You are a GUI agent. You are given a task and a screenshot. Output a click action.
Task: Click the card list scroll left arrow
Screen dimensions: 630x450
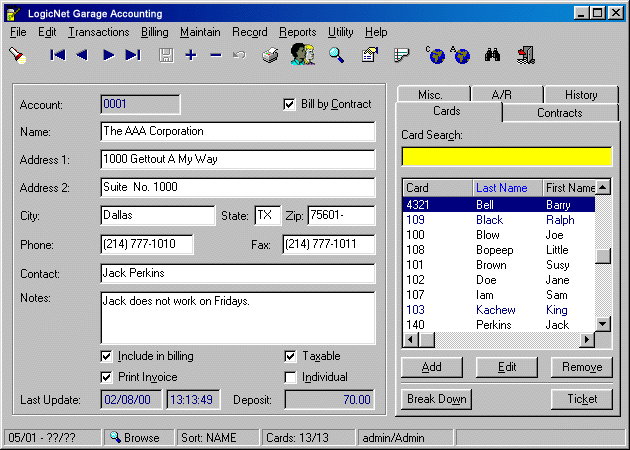click(x=411, y=340)
